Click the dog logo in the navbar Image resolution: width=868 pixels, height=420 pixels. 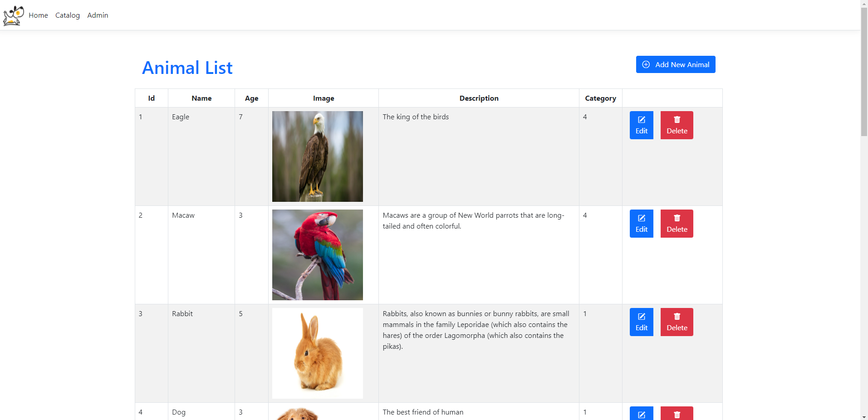[13, 15]
